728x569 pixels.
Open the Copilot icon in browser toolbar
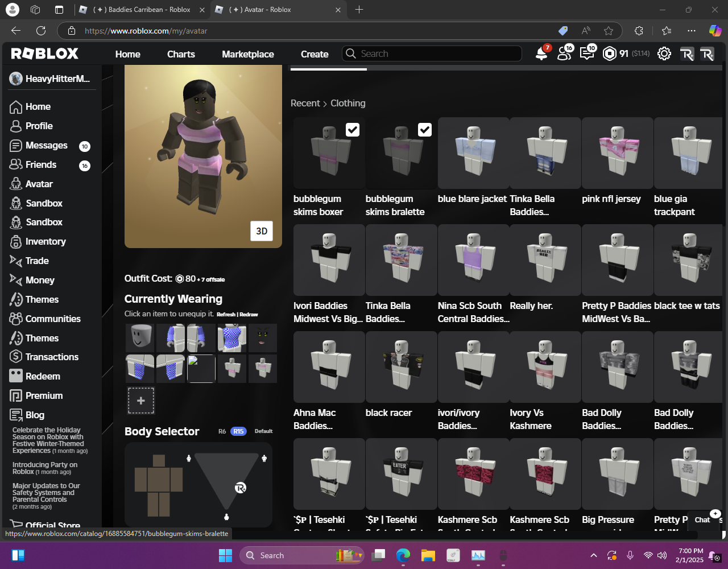[715, 31]
